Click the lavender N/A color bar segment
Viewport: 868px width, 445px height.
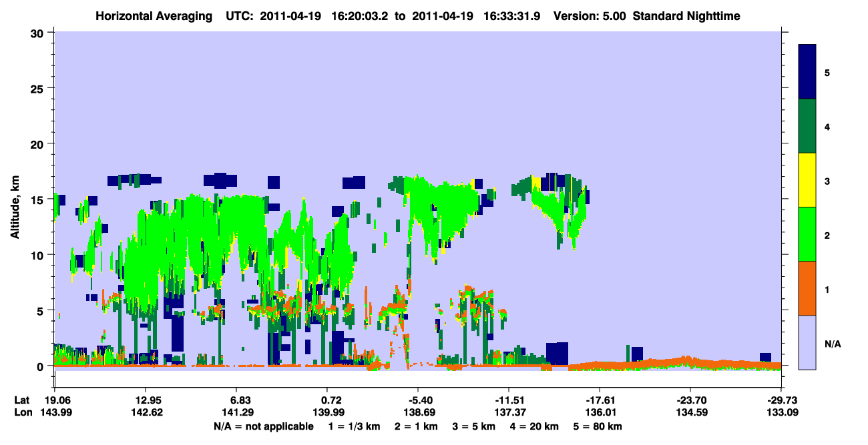point(808,342)
